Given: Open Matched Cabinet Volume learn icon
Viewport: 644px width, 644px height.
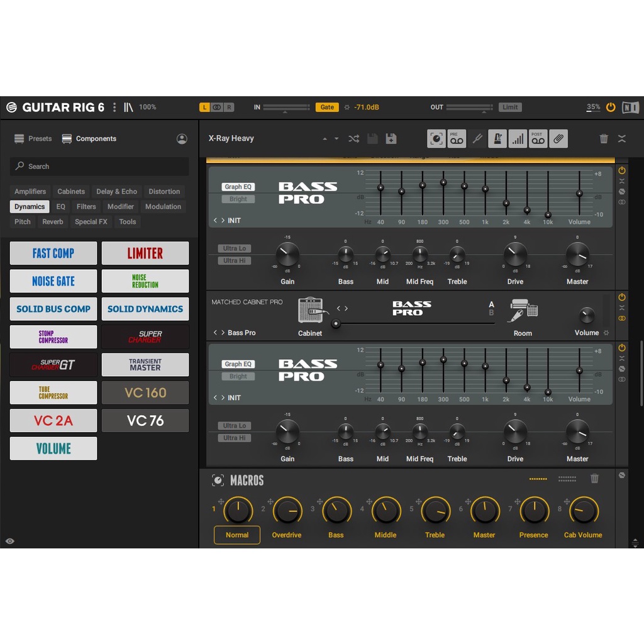Looking at the screenshot, I should click(x=606, y=333).
